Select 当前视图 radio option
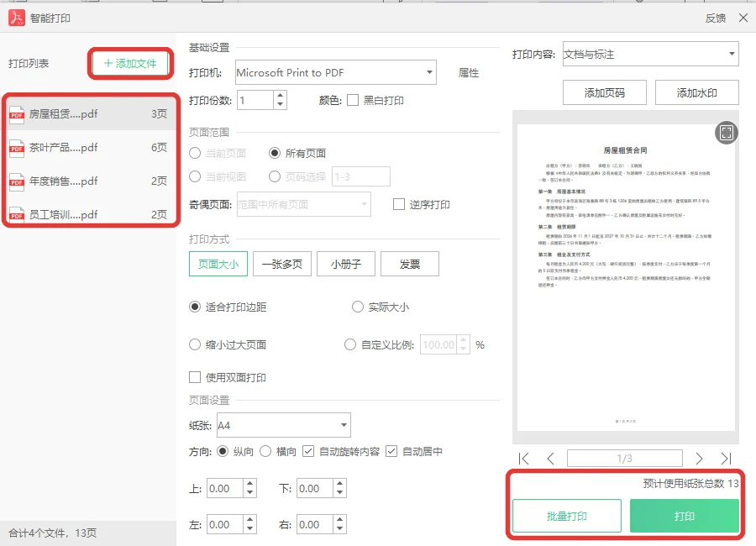The image size is (756, 546). click(195, 176)
